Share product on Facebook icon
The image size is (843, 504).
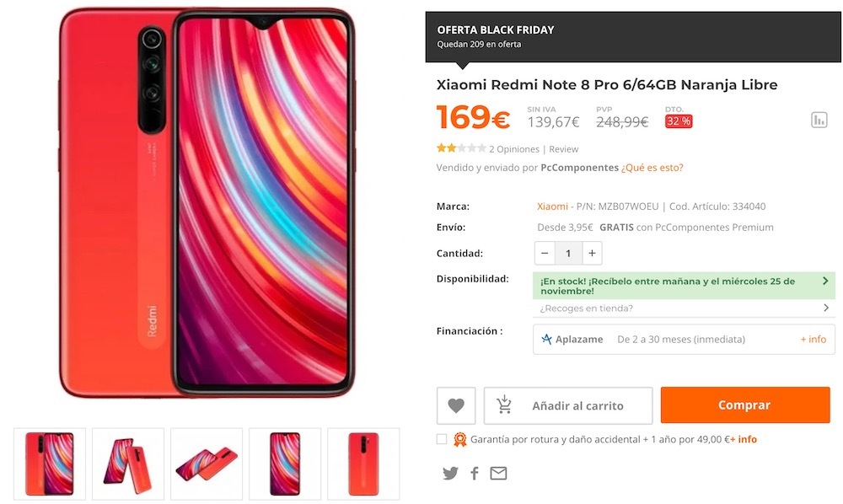(475, 474)
